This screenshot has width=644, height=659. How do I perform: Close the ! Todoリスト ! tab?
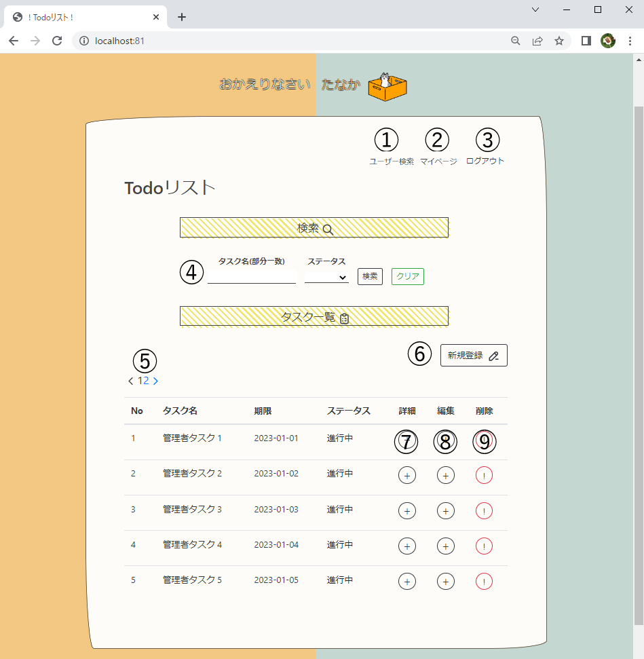click(156, 17)
